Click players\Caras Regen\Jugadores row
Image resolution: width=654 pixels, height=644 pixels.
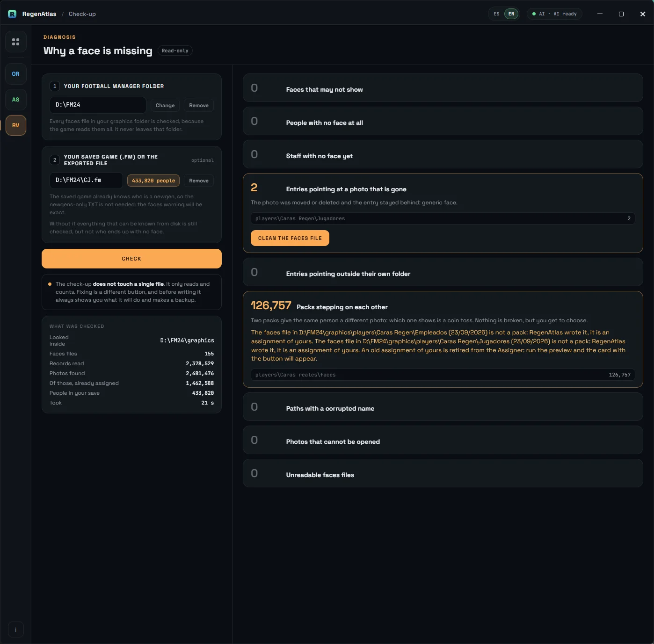click(443, 218)
